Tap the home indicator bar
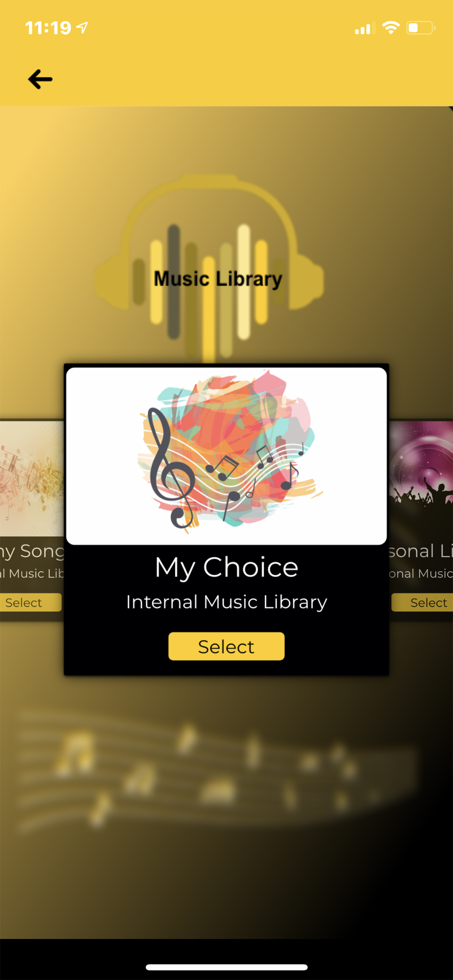Screen dimensions: 453x980 pos(226,967)
